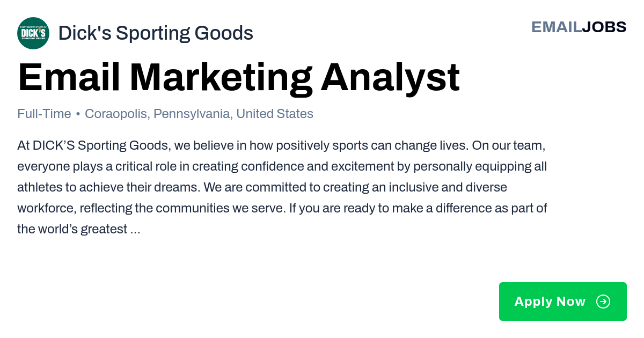
Task: Click the Dick's Sporting Goods round logo
Action: point(33,33)
